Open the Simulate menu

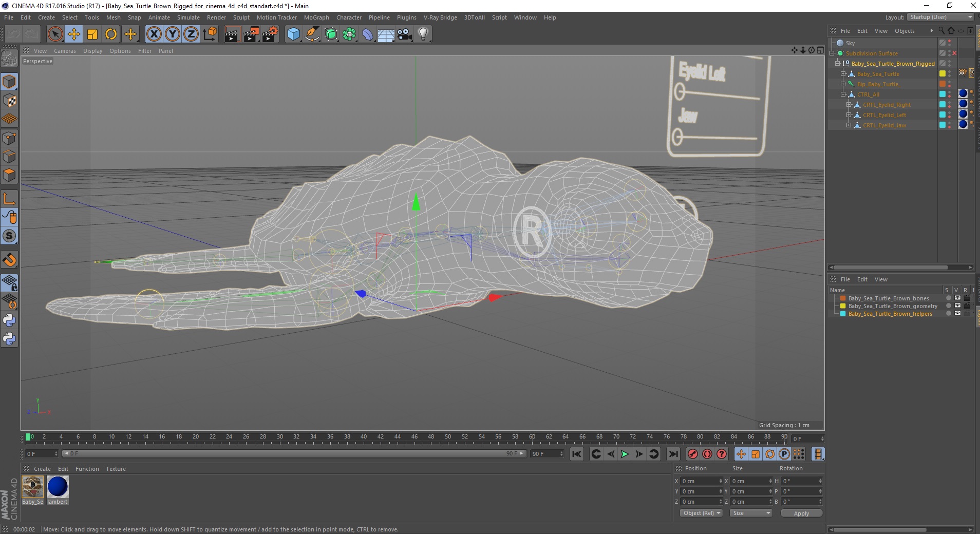click(x=189, y=17)
